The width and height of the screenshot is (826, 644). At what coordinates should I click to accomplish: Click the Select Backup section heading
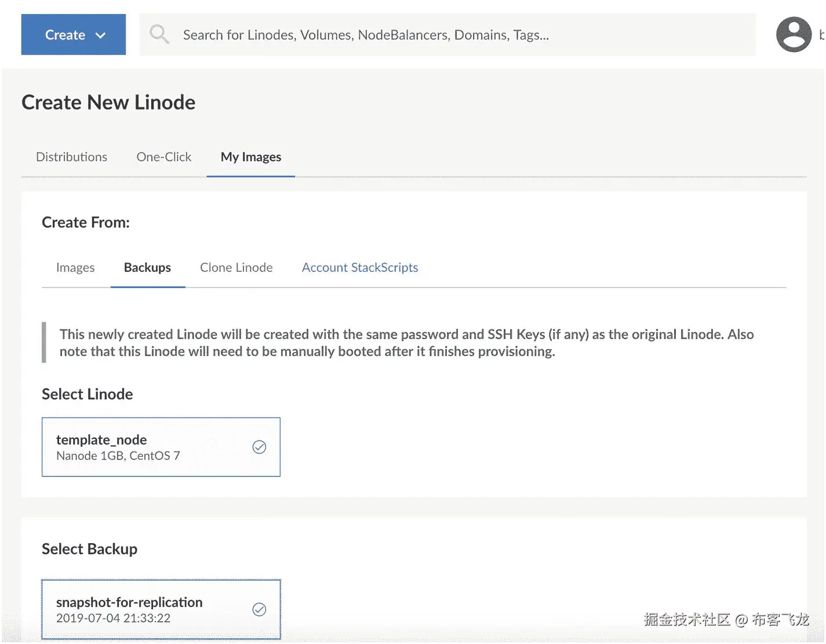pos(89,549)
